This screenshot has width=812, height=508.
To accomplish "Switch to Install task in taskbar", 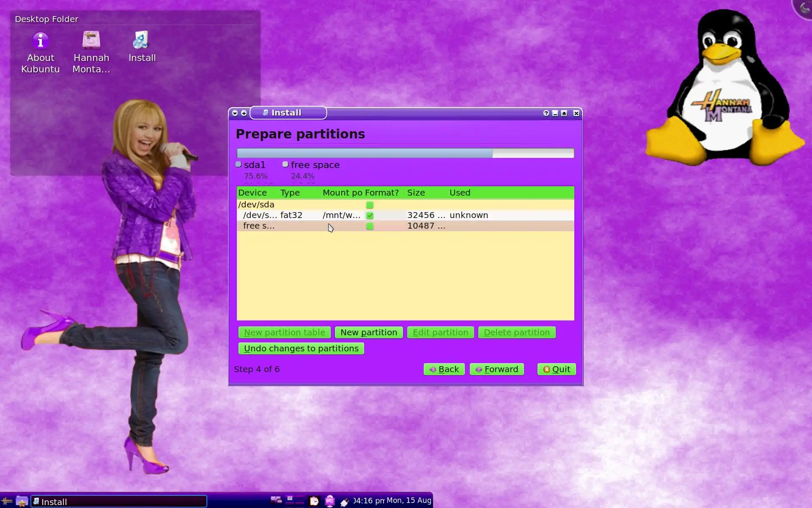I will click(118, 502).
